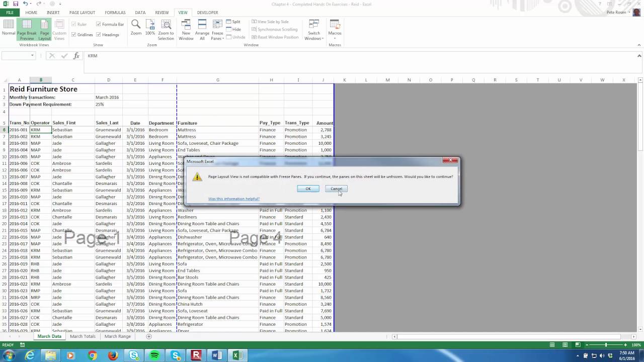The width and height of the screenshot is (644, 362).
Task: Click the Pete Rosen account name
Action: pos(616,13)
